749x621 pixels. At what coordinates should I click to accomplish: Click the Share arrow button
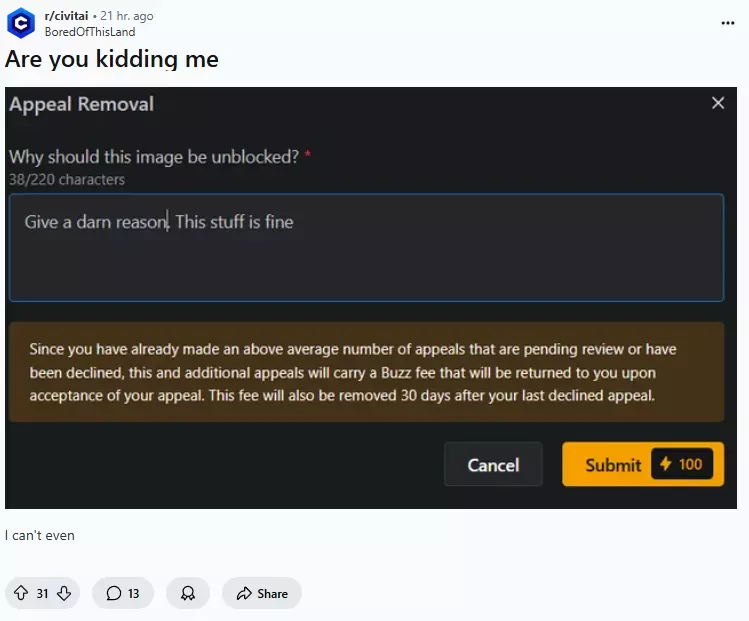262,593
